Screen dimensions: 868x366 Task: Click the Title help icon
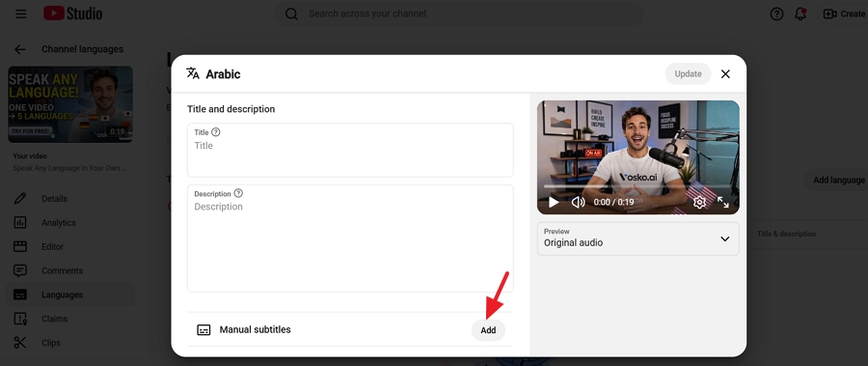tap(216, 132)
